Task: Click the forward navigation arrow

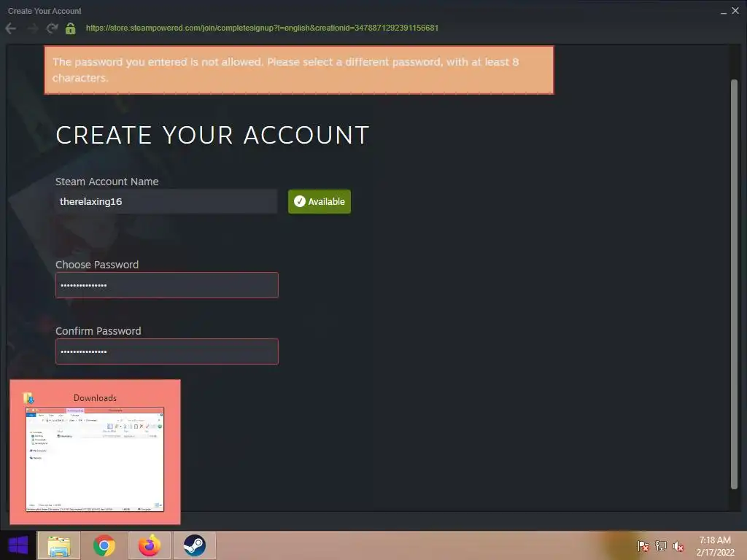Action: pyautogui.click(x=32, y=28)
